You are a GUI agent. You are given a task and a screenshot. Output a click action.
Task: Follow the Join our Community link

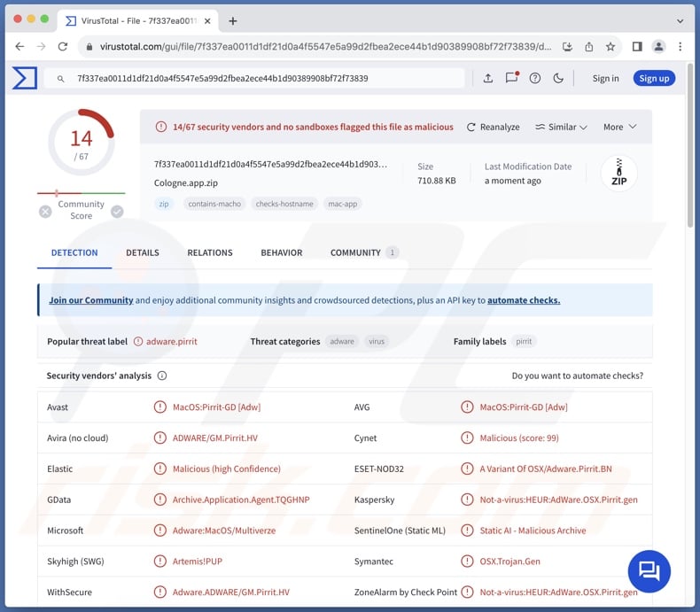[x=91, y=300]
